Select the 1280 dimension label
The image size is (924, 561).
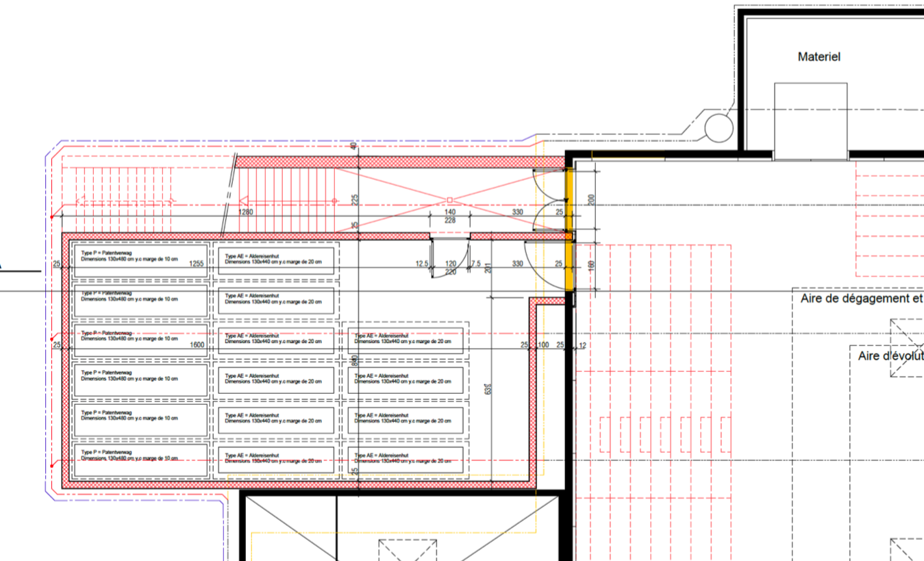click(246, 212)
